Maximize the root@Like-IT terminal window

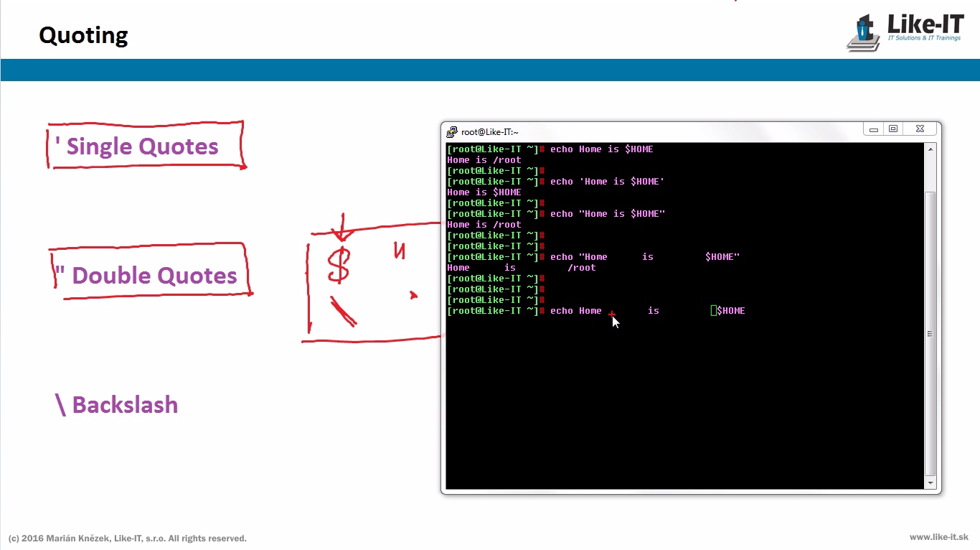tap(893, 129)
